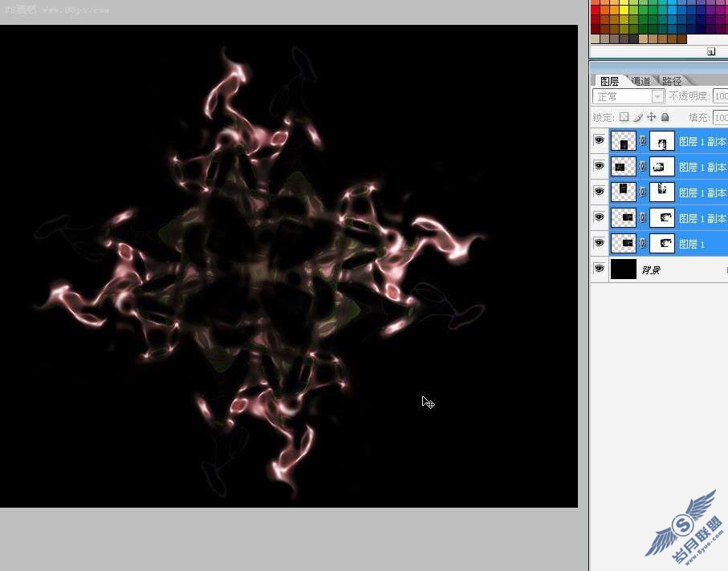Open the 正常 blend mode dropdown
Image resolution: width=728 pixels, height=571 pixels.
coord(628,96)
